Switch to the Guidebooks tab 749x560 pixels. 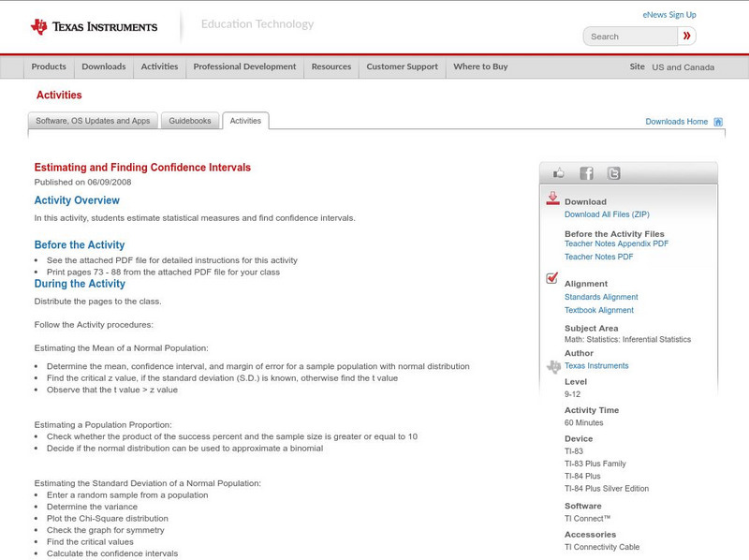[190, 121]
